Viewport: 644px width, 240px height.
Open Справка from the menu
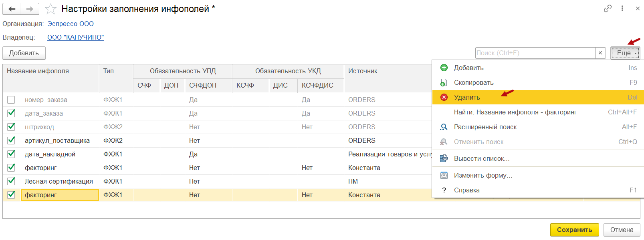click(538, 190)
